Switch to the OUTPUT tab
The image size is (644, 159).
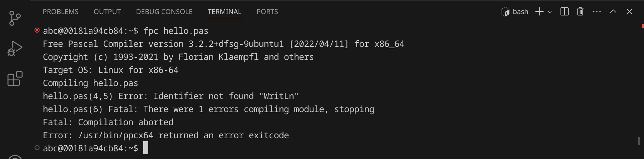click(x=107, y=12)
